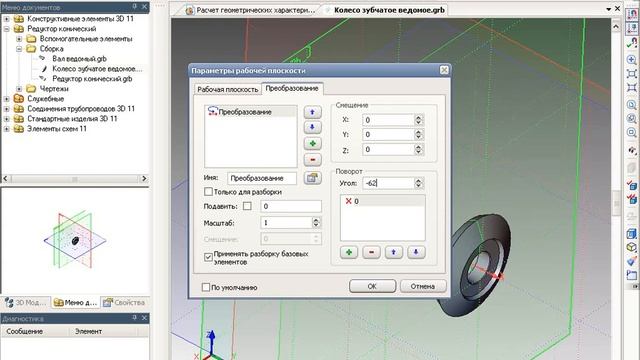Image resolution: width=640 pixels, height=360 pixels.
Task: Click the Масштаб value field
Action: click(286, 222)
